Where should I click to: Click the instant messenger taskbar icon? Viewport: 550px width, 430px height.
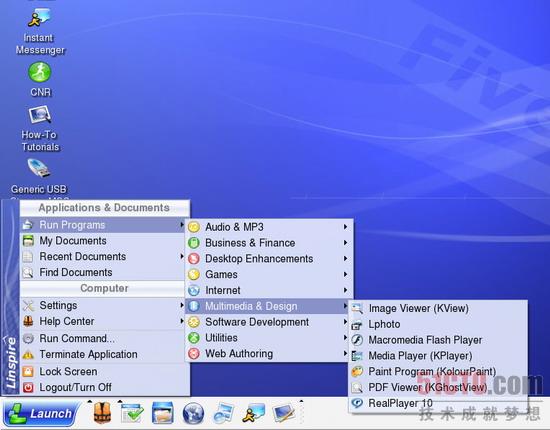(253, 413)
